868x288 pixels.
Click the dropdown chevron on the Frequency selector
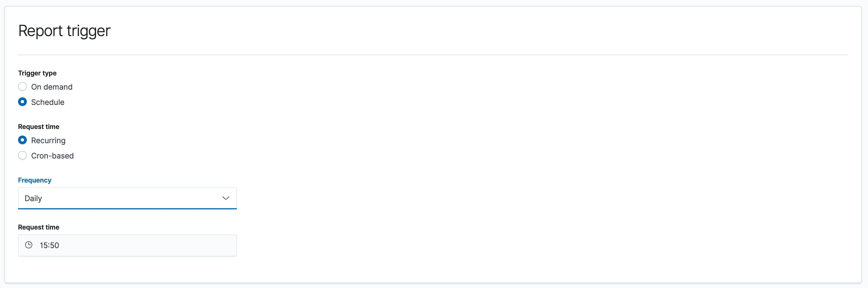point(225,198)
